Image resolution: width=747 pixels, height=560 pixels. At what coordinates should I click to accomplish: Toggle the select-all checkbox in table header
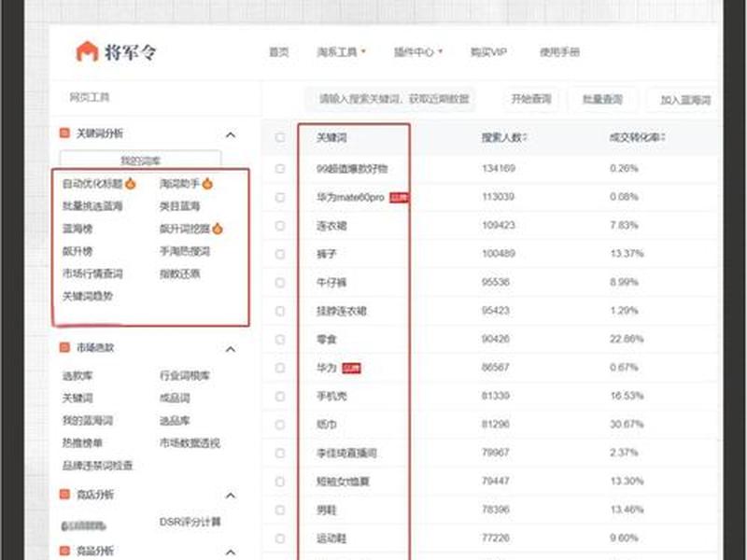coord(280,137)
